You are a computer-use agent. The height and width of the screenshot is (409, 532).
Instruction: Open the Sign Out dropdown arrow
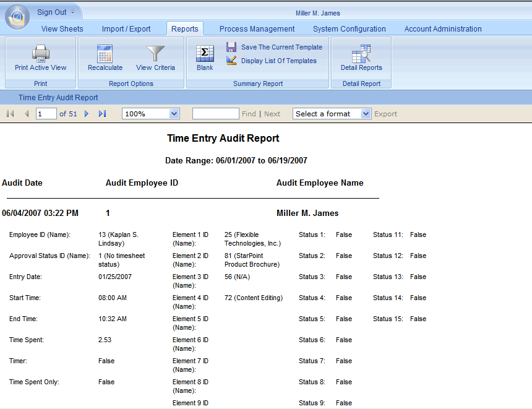point(73,12)
